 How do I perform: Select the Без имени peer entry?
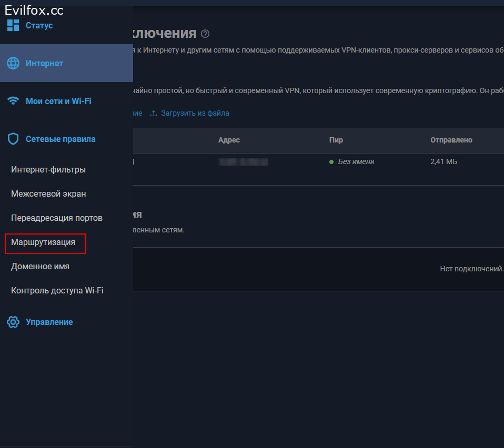pyautogui.click(x=356, y=161)
